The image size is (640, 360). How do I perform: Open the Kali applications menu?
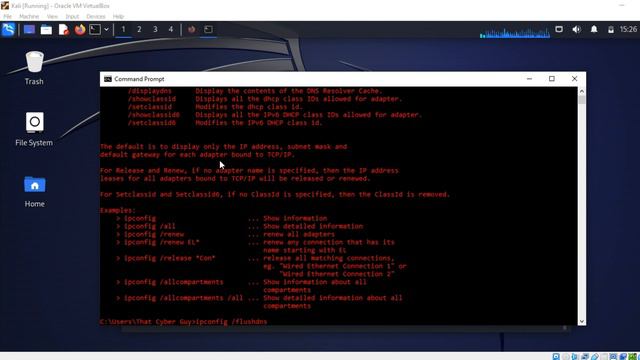coord(8,29)
